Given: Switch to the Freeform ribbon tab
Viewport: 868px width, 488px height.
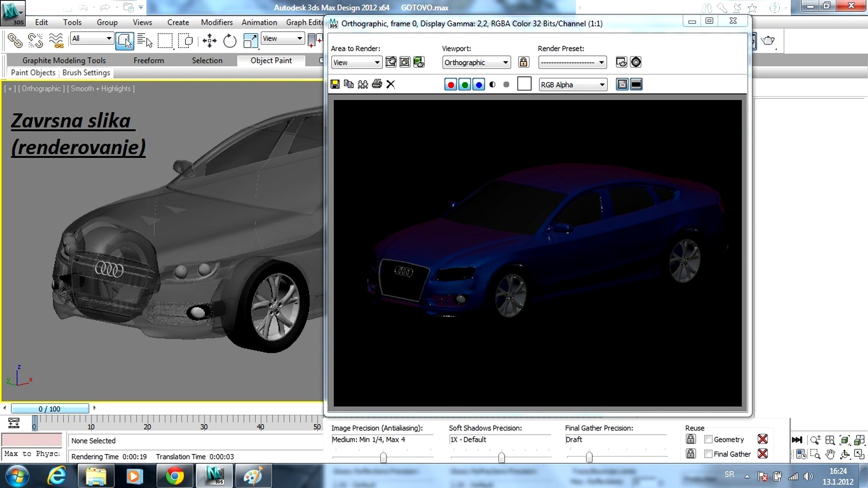Looking at the screenshot, I should coord(149,60).
